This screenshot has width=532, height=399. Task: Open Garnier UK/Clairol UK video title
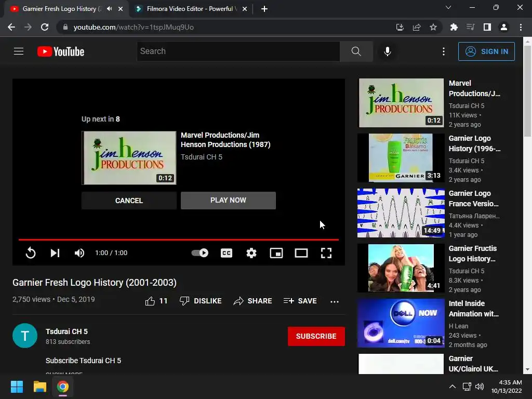(x=473, y=364)
